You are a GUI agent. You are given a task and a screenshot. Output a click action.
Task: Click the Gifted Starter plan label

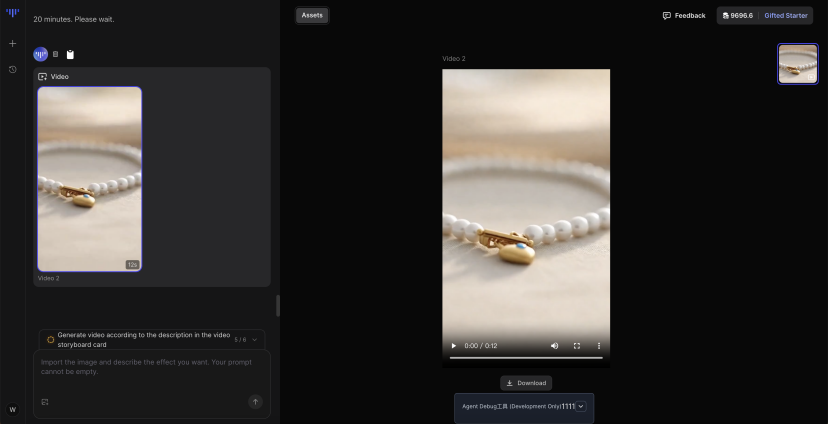[x=786, y=15]
